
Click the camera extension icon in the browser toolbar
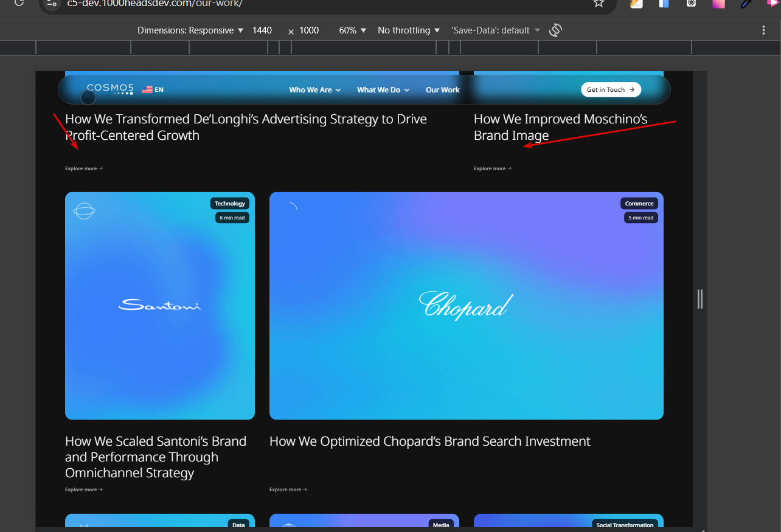click(691, 3)
